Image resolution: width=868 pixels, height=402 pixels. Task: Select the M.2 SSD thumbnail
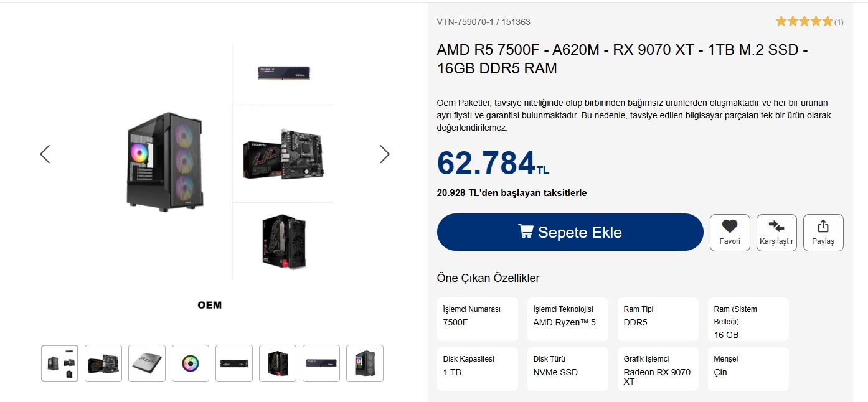(234, 363)
